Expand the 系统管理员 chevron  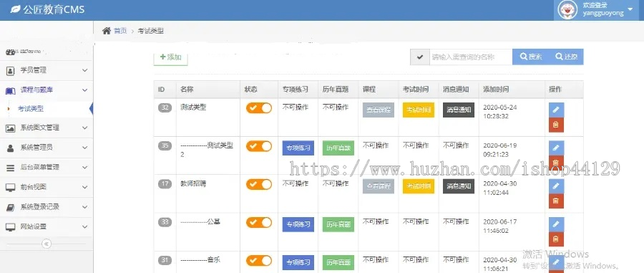[x=84, y=148]
